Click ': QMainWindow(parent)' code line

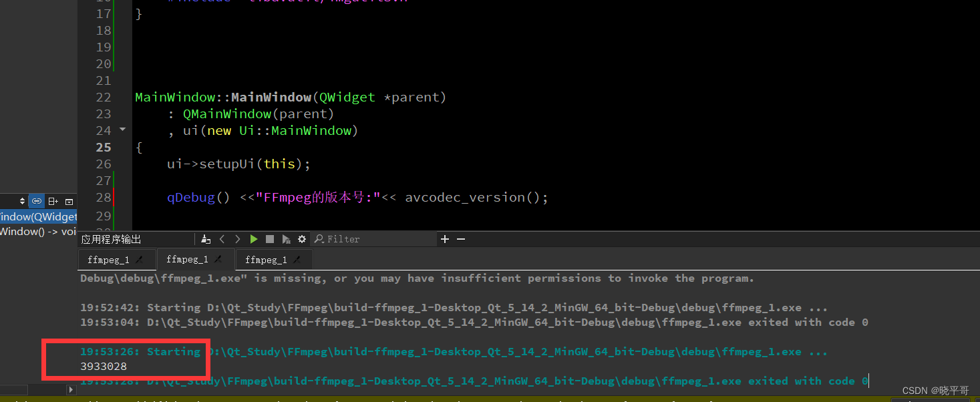point(251,114)
